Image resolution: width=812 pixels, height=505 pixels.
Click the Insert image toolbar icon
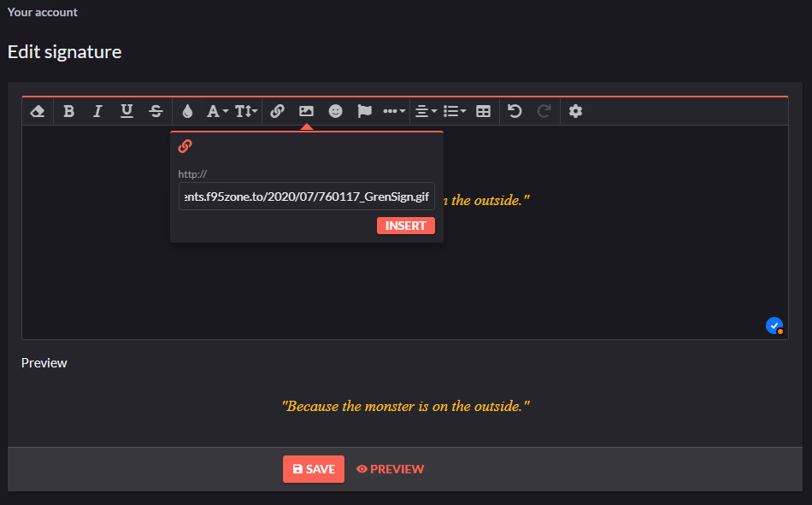[306, 111]
